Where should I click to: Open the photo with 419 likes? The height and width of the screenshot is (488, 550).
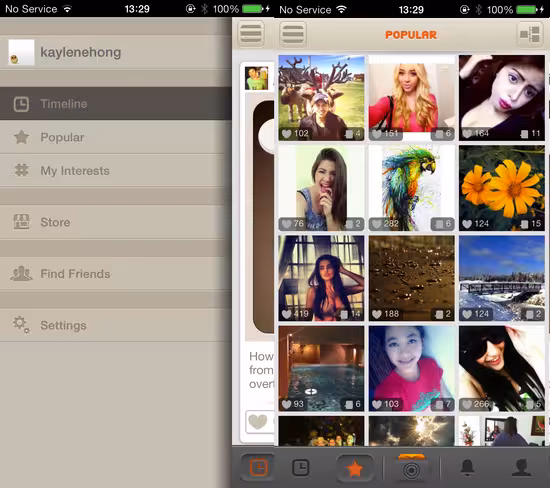click(321, 278)
